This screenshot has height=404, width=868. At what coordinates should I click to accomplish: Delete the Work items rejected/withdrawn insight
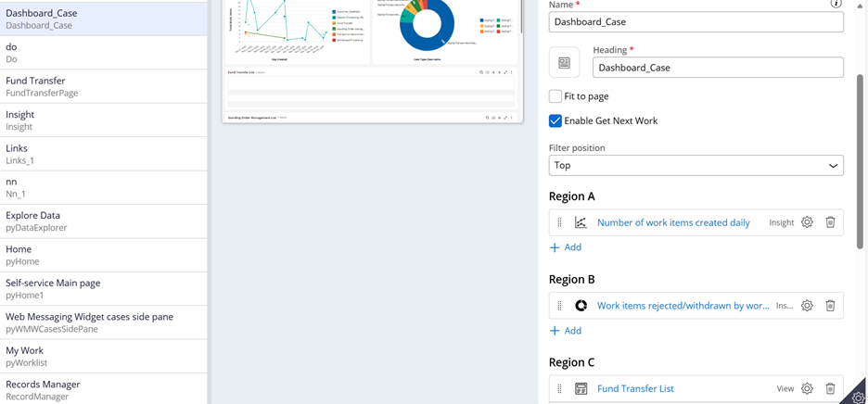click(830, 306)
